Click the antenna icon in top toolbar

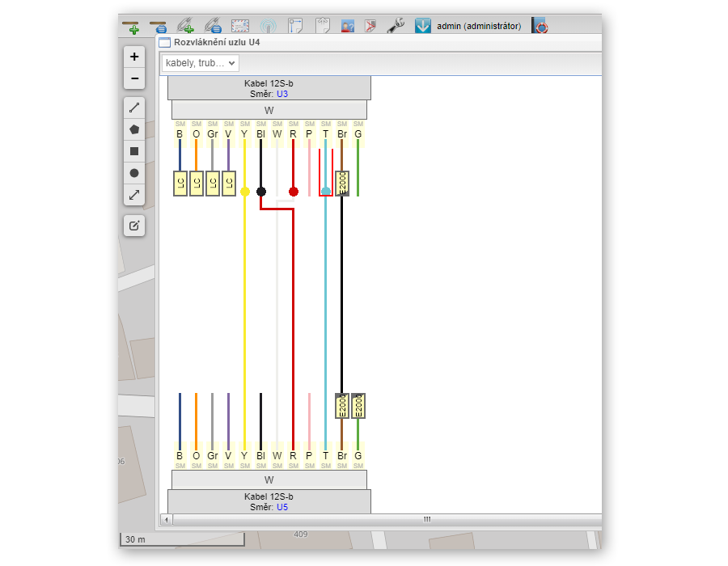coord(268,26)
